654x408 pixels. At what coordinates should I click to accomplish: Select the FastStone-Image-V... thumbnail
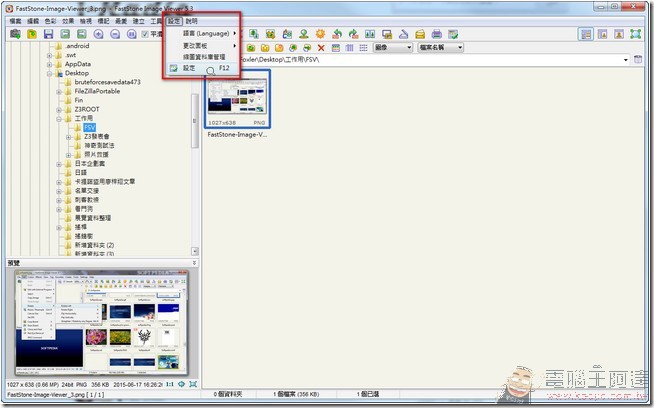pos(237,99)
